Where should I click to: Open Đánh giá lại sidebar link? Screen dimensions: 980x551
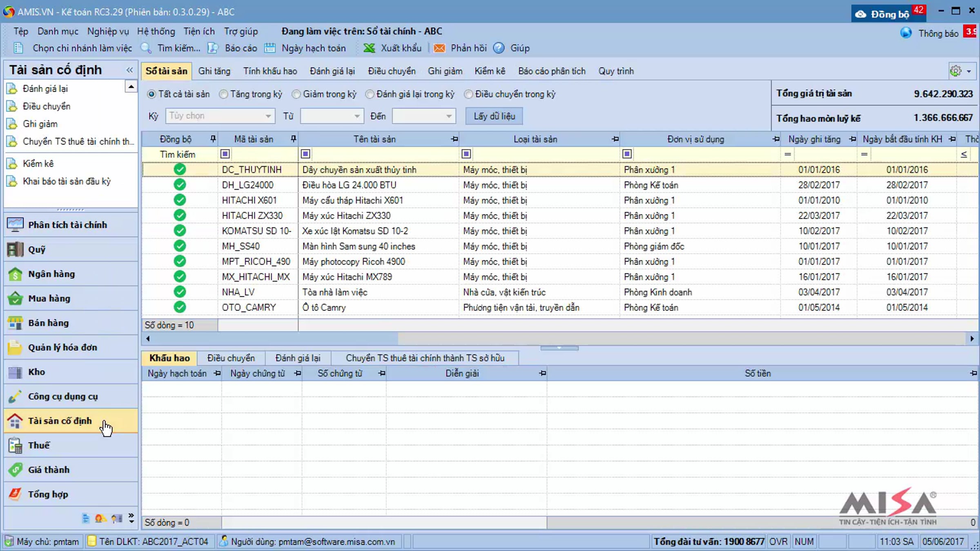point(45,89)
